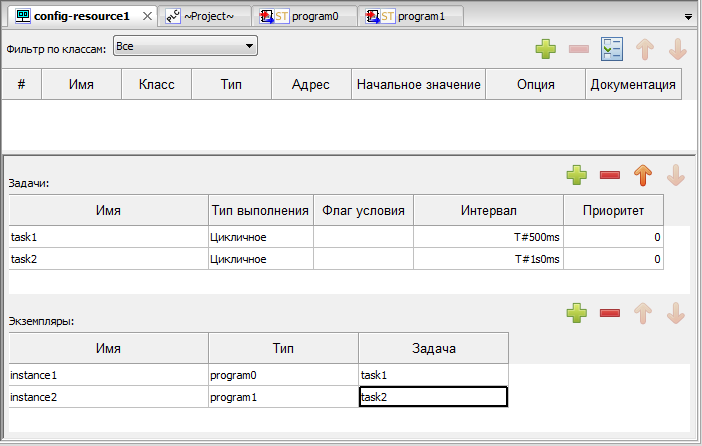Move task up with orange arrow

coord(643,176)
